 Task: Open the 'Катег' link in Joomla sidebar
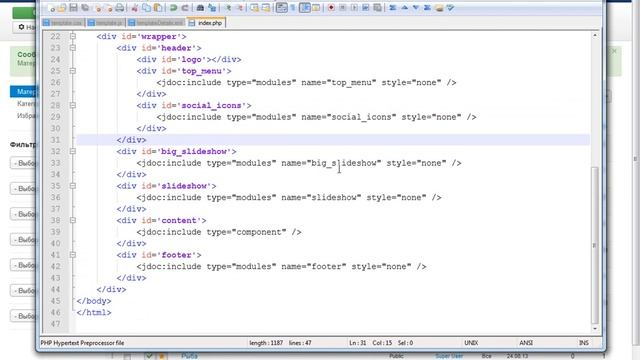27,104
